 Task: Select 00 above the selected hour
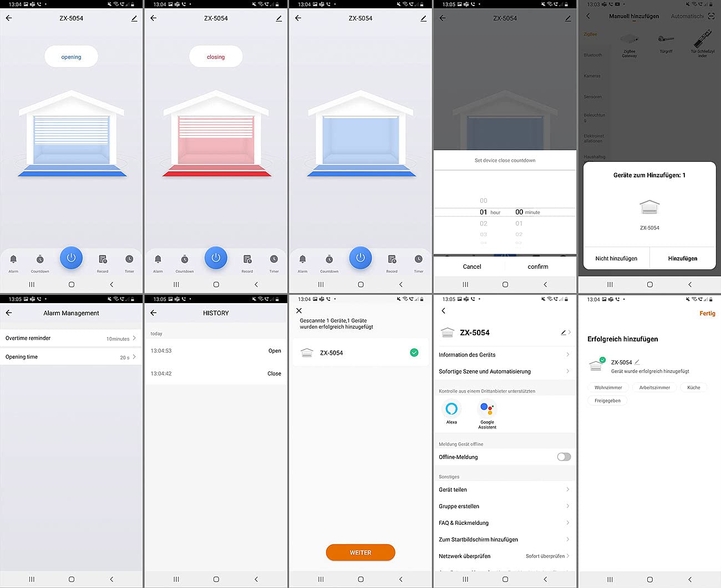[x=484, y=201]
